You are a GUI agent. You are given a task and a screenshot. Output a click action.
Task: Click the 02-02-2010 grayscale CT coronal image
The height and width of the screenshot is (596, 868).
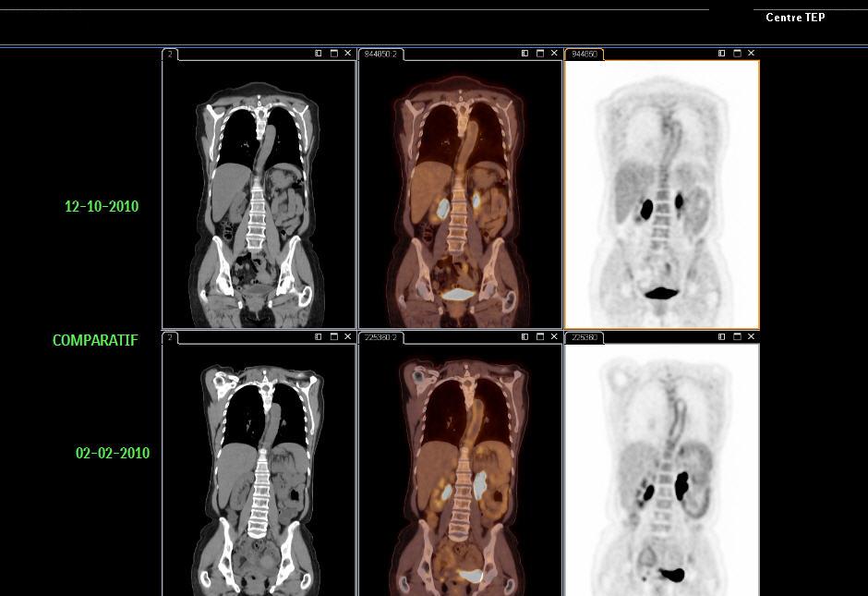tap(259, 469)
